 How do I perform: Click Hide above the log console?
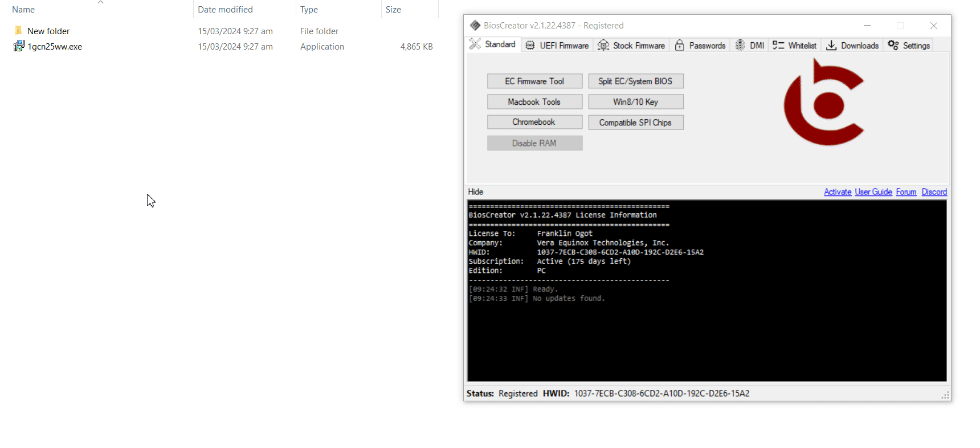476,192
